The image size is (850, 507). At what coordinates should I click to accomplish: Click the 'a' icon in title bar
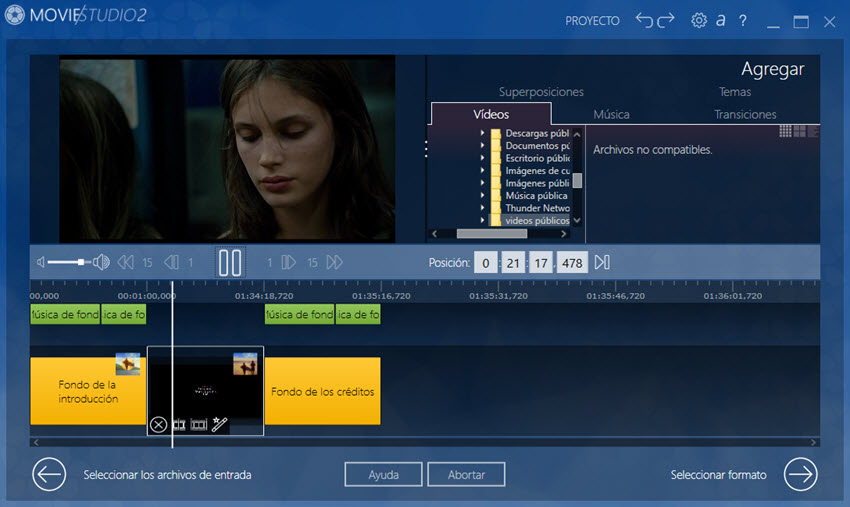tap(720, 21)
